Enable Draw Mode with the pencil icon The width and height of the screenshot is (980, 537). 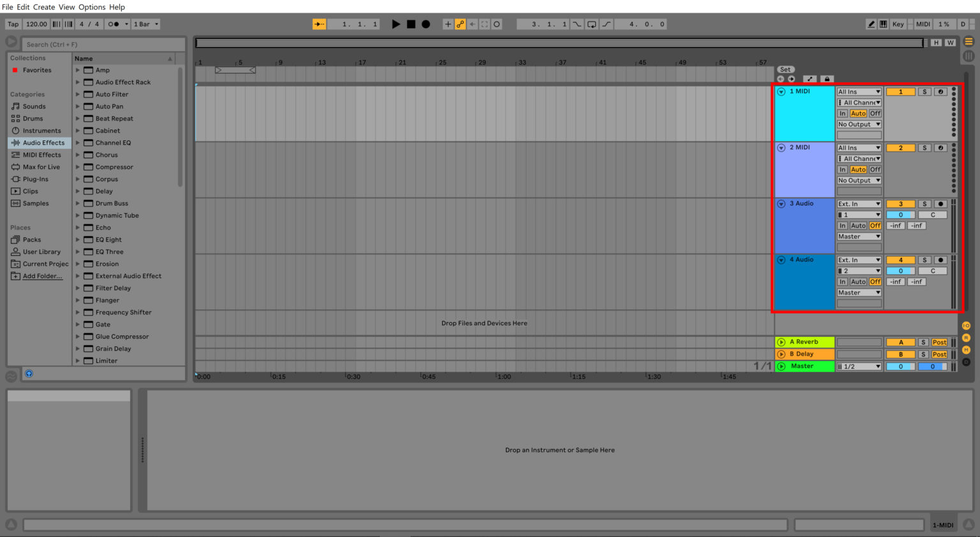click(x=872, y=24)
